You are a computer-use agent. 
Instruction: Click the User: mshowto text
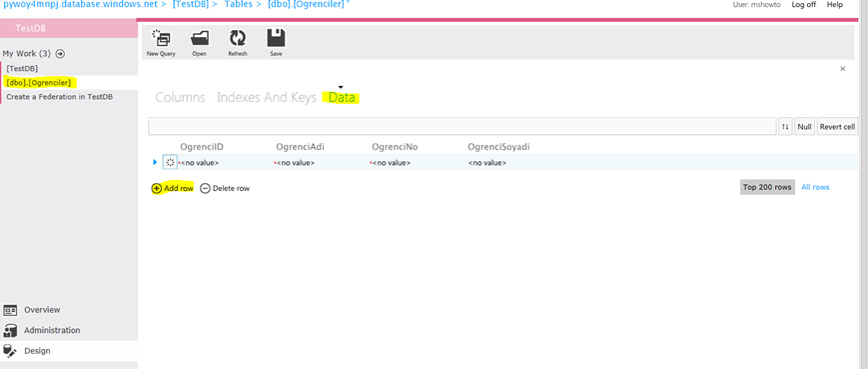click(x=758, y=4)
